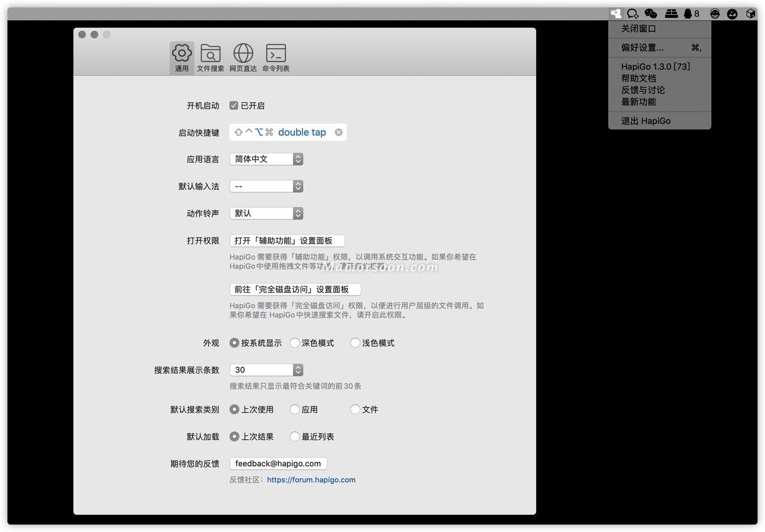Image resolution: width=765 pixels, height=532 pixels.
Task: Open the forum.hapigo.com link
Action: click(x=312, y=480)
